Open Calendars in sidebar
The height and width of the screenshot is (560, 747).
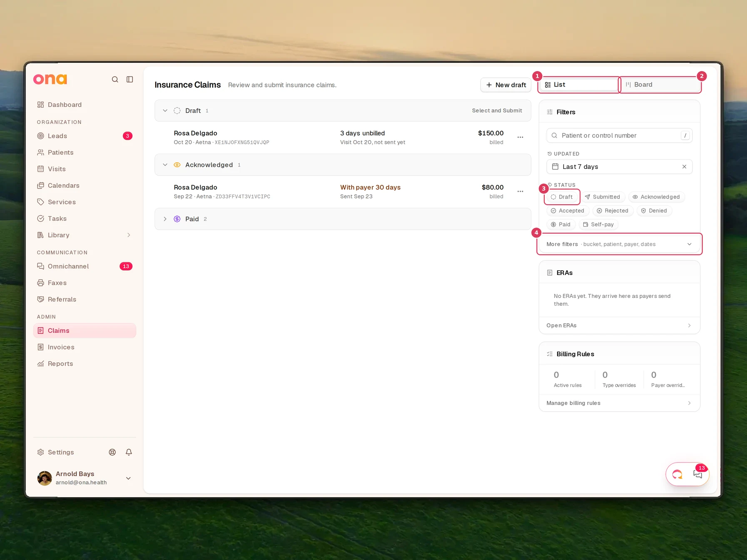(85, 186)
